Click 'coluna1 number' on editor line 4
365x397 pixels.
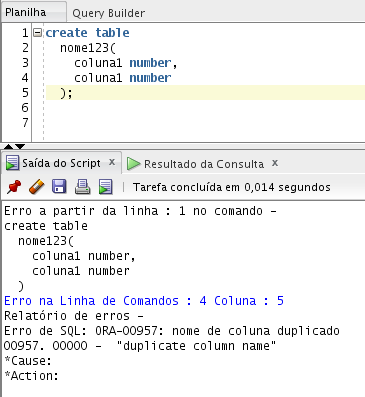coord(122,78)
